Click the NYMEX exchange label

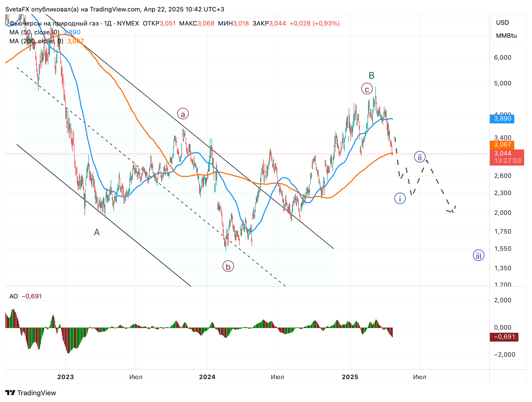click(129, 23)
